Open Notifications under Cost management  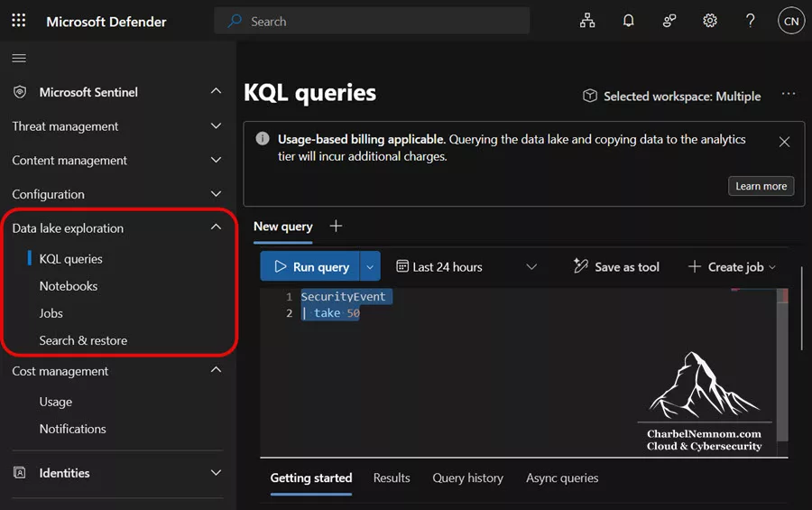72,429
